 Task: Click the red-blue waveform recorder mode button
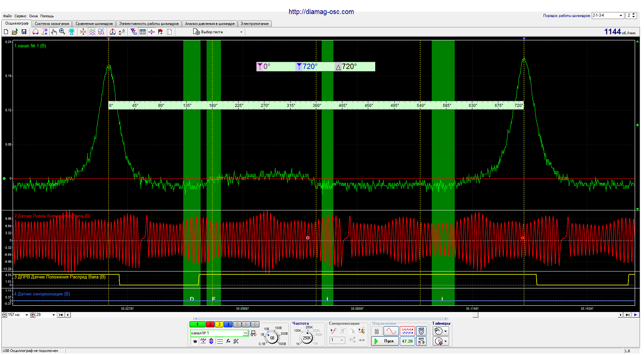pos(407,331)
